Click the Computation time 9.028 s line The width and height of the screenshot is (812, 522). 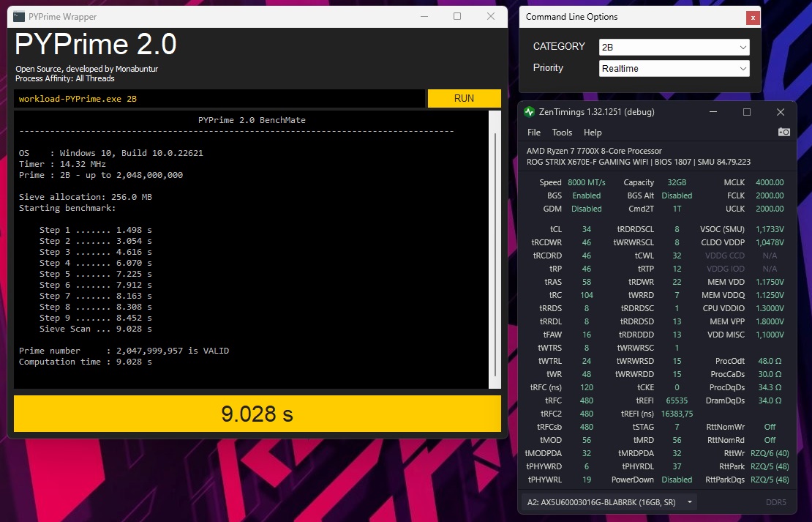tap(86, 362)
